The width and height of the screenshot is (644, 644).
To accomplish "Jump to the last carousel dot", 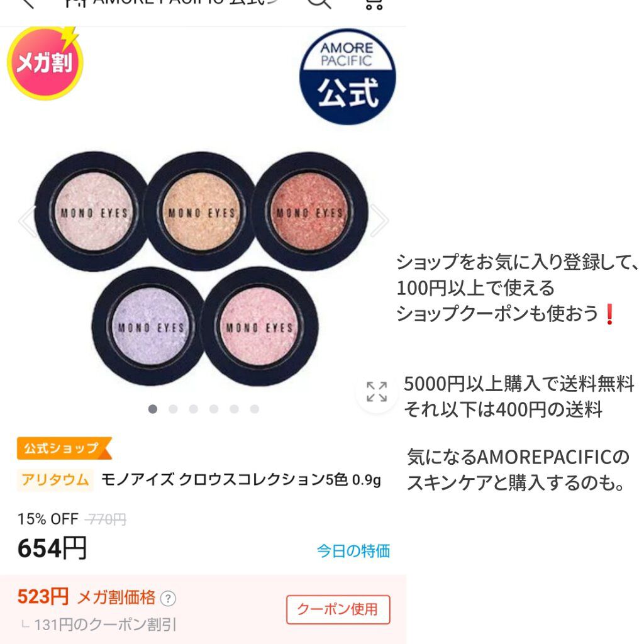I will (255, 409).
